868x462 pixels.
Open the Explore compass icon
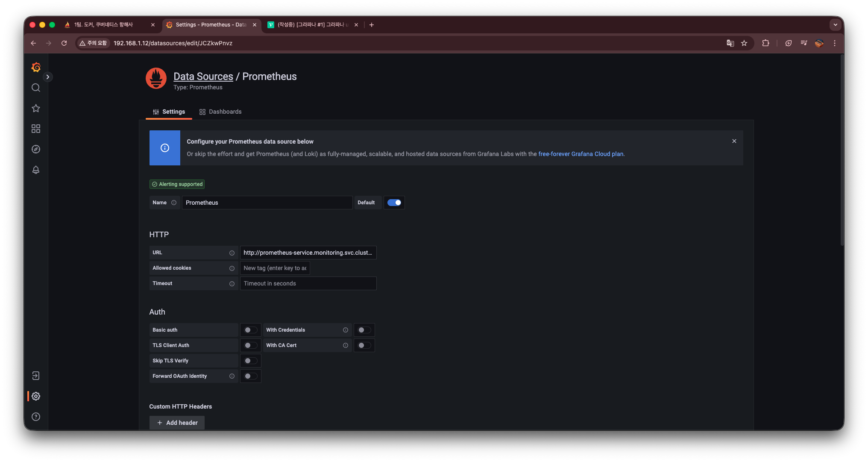click(x=36, y=149)
